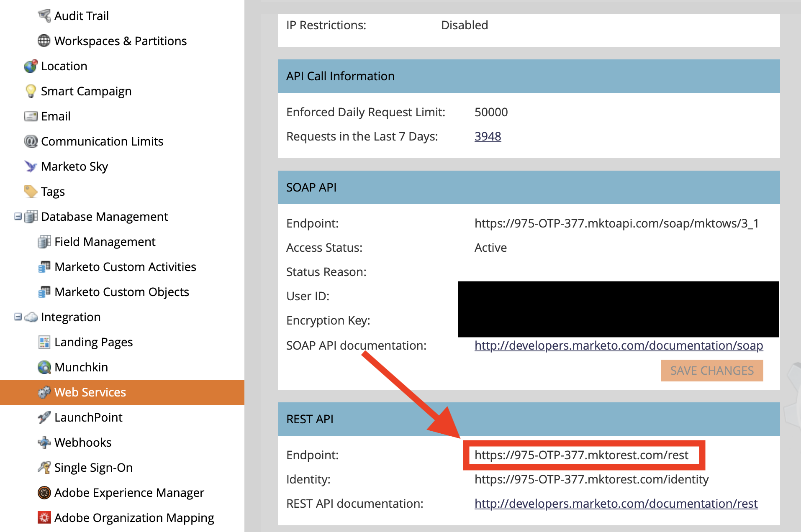
Task: Collapse the Integration tree node
Action: (18, 317)
